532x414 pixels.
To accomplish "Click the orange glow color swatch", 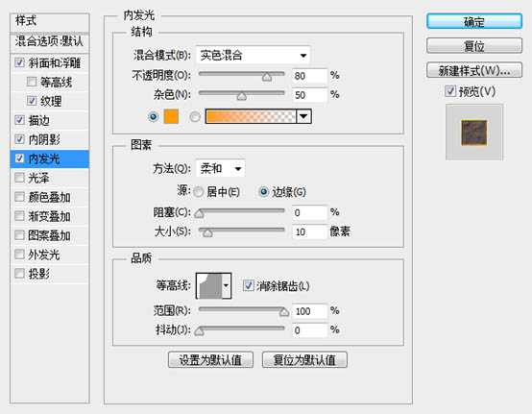I will [171, 116].
